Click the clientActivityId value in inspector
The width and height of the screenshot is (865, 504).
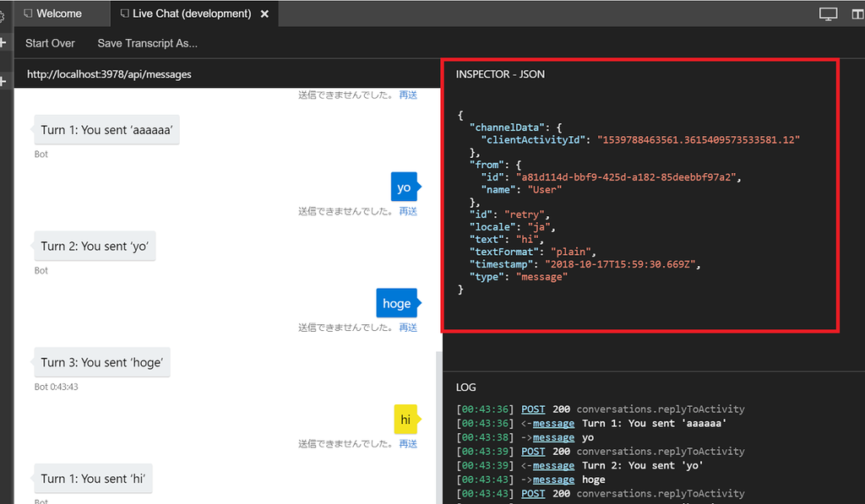tap(699, 140)
